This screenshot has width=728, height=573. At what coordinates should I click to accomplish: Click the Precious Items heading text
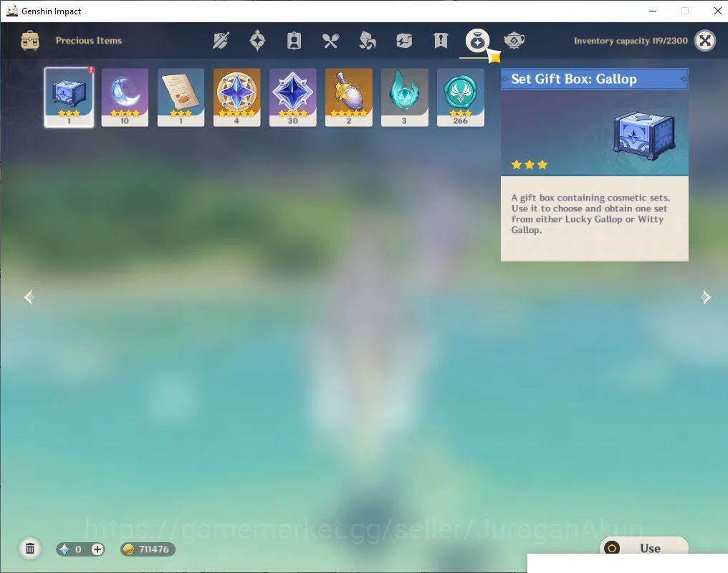coord(89,41)
